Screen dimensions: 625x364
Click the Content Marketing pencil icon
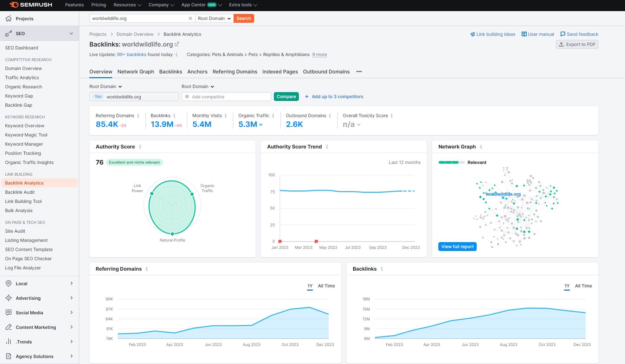point(9,327)
